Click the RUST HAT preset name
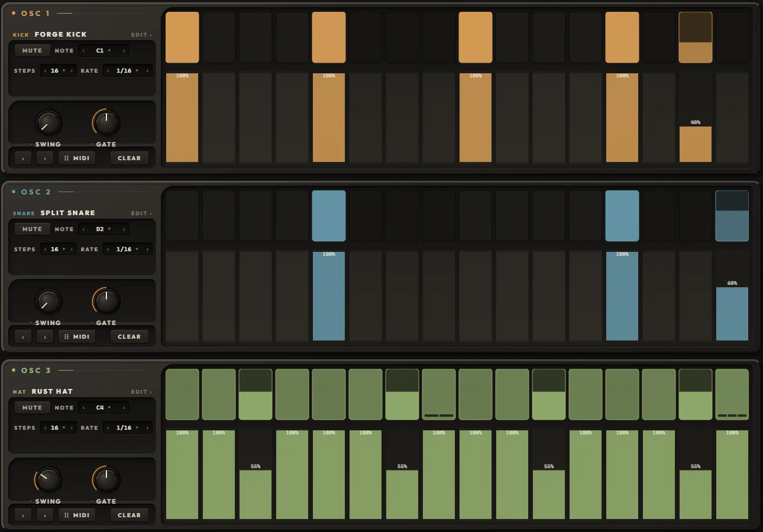The width and height of the screenshot is (763, 532). pyautogui.click(x=52, y=391)
